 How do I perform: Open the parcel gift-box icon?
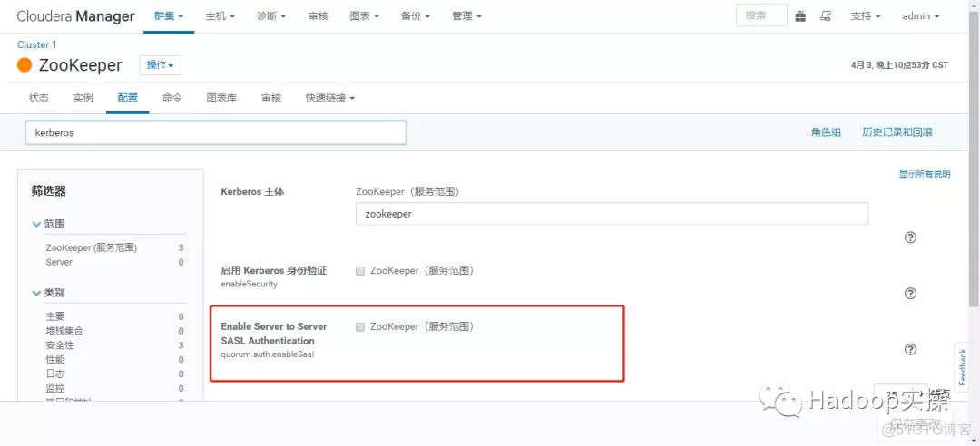[800, 16]
